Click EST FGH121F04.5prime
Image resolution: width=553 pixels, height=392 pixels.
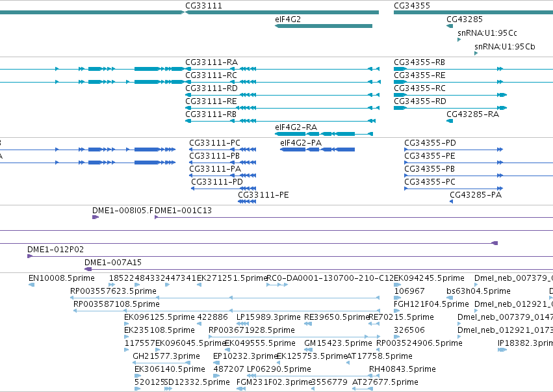click(x=397, y=311)
